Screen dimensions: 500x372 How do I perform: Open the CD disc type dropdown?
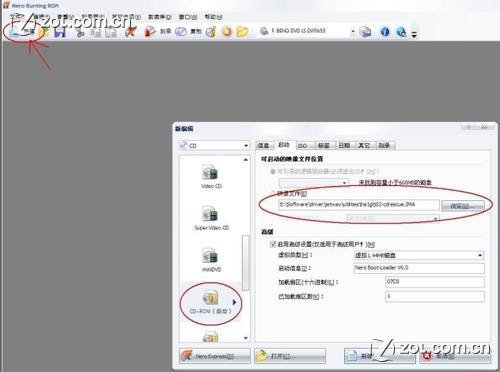214,146
